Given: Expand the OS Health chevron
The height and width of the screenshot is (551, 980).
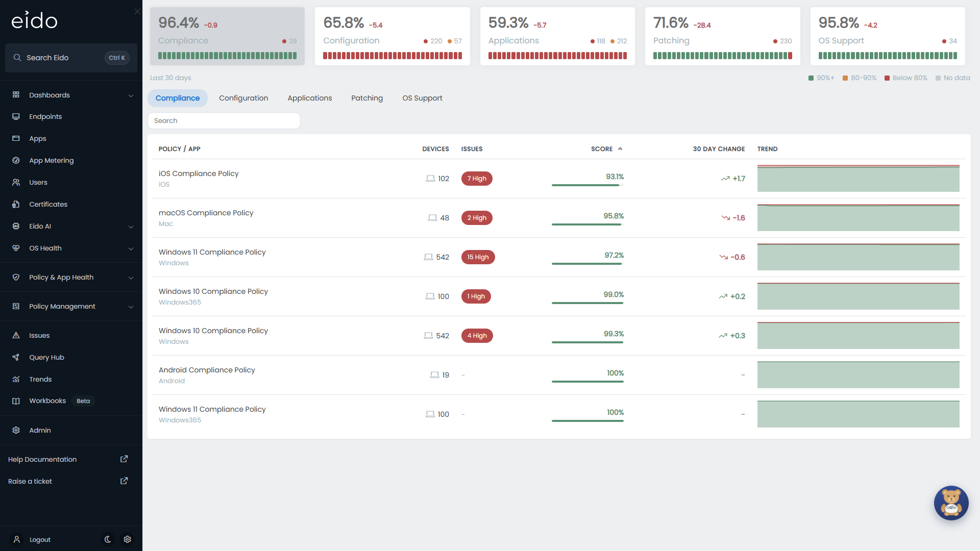Looking at the screenshot, I should pos(131,248).
